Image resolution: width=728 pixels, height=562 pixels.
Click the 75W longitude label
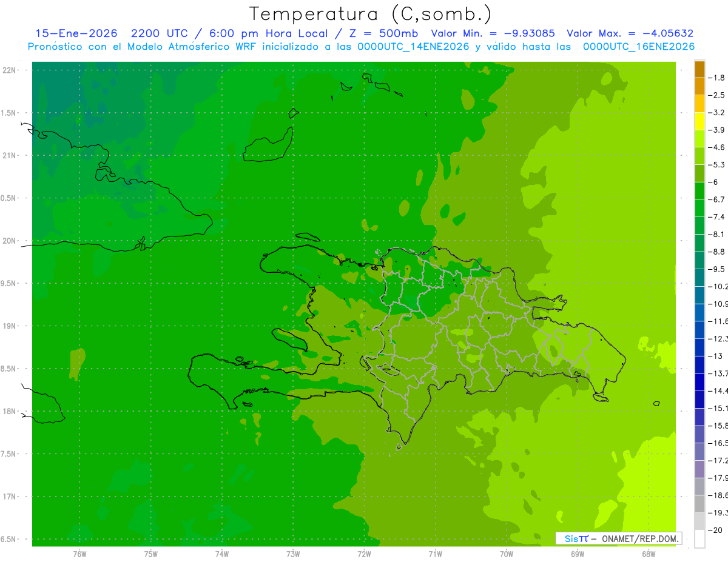point(150,554)
